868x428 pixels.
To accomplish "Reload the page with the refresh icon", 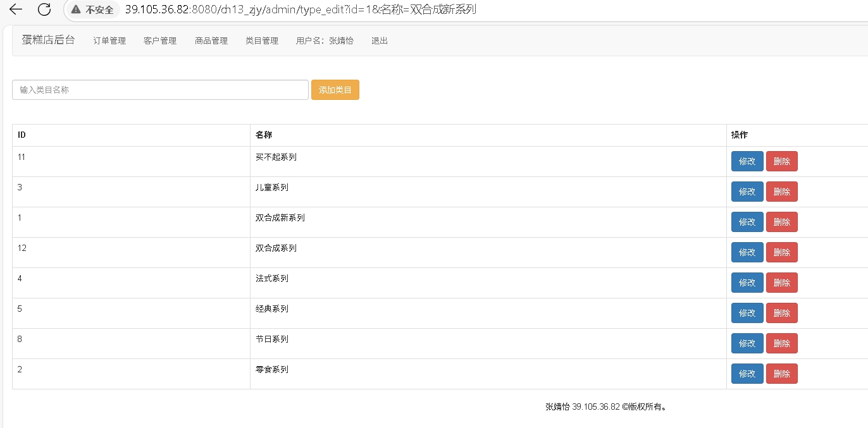I will click(44, 9).
